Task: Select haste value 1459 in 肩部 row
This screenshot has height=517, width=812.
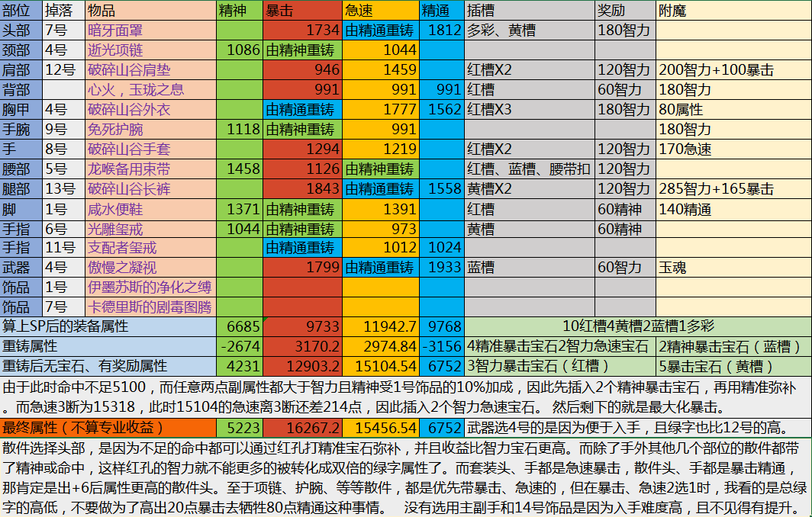Action: (x=381, y=70)
